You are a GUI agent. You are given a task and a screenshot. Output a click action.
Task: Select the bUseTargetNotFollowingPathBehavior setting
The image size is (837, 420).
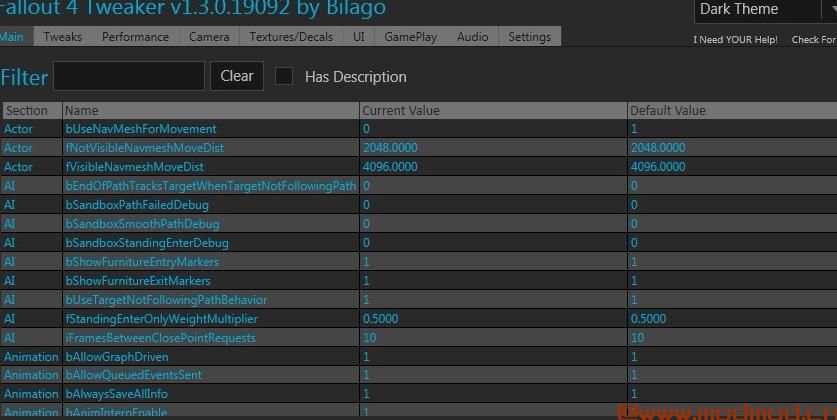point(167,300)
